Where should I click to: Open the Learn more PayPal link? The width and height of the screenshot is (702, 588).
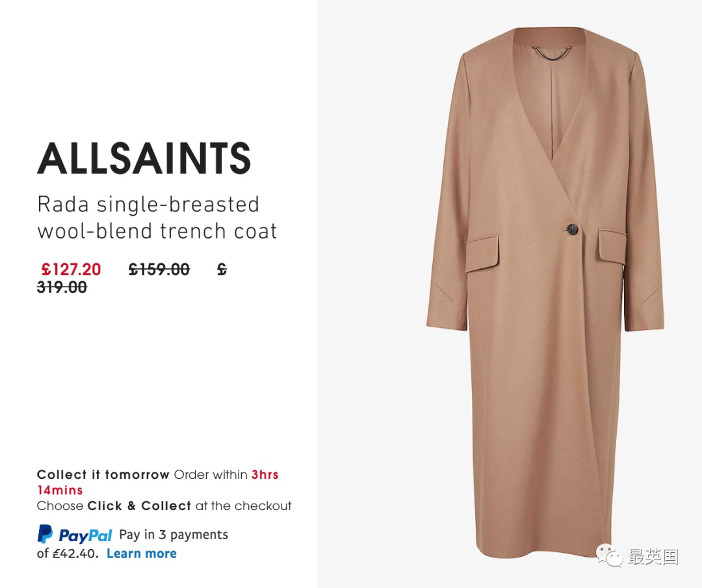point(142,554)
